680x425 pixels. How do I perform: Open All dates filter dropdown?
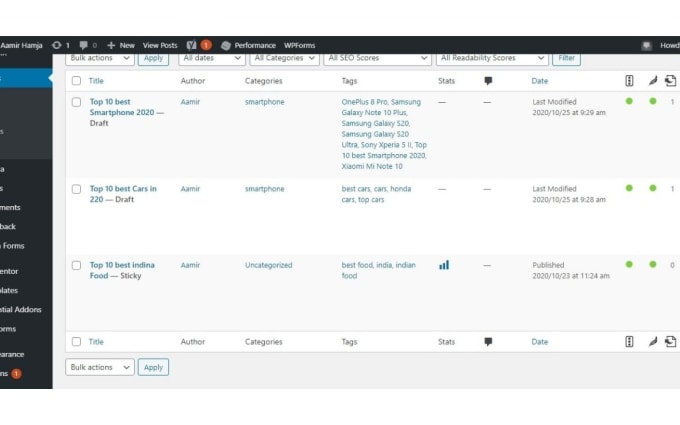click(x=212, y=58)
